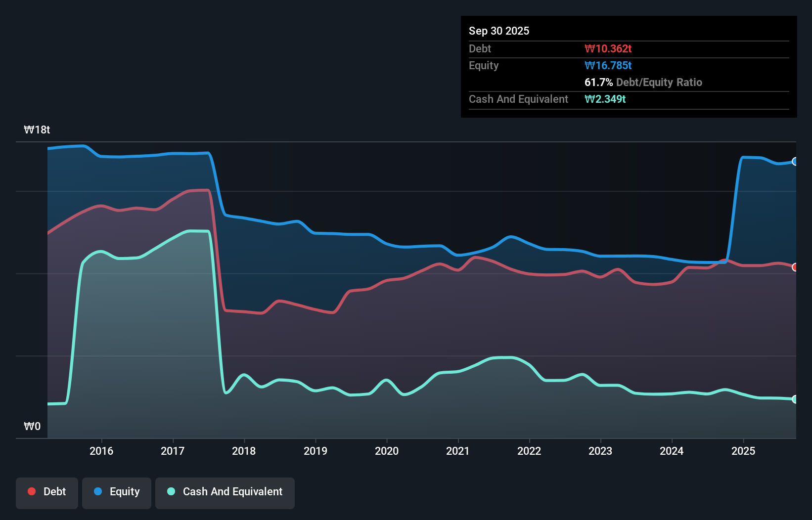
Task: Select the teal Cash endpoint marker on chart
Action: 795,399
